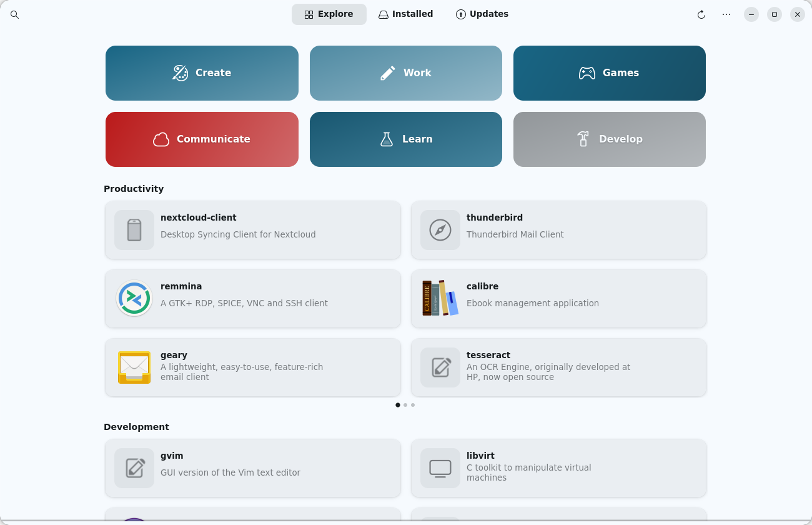812x525 pixels.
Task: Click the palette icon on Create tile
Action: [180, 73]
